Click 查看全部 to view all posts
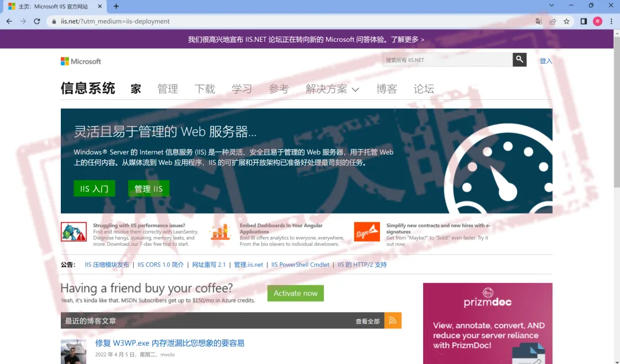 pyautogui.click(x=367, y=322)
